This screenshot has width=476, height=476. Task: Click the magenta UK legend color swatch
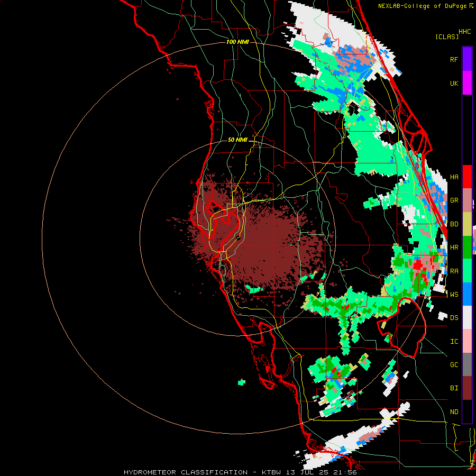[467, 83]
